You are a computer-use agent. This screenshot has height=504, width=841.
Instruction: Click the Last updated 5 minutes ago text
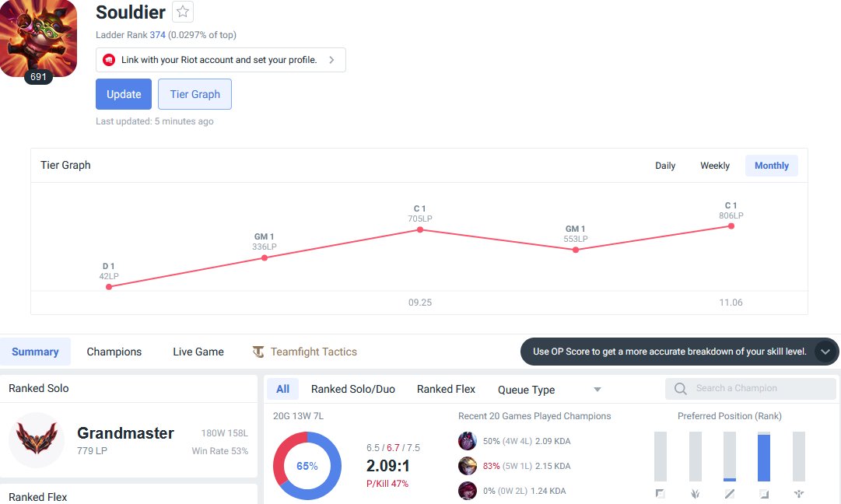tap(155, 121)
